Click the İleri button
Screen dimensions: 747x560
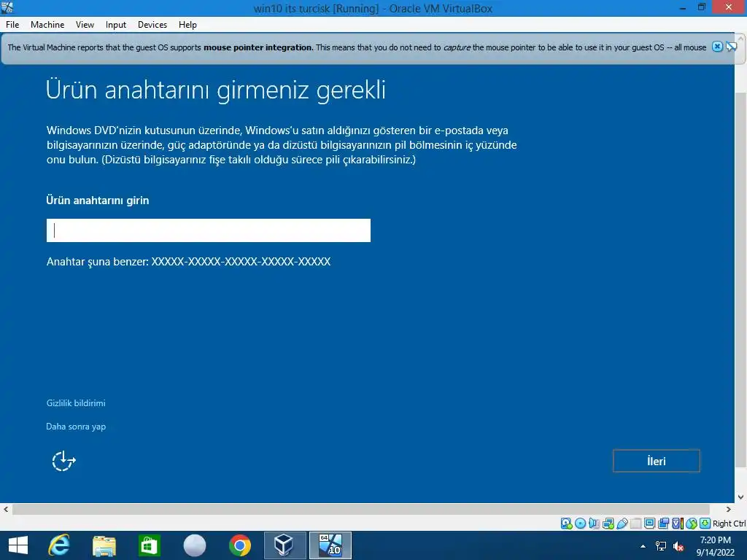656,461
